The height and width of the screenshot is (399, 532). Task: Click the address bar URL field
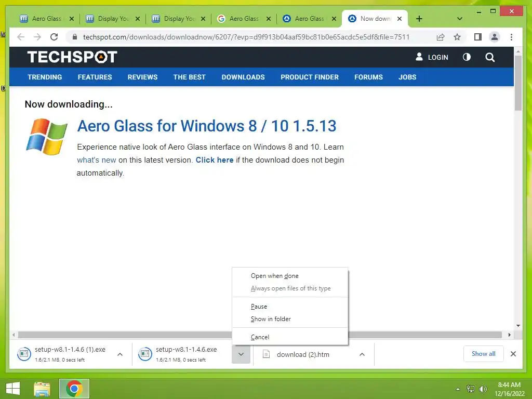tap(246, 37)
